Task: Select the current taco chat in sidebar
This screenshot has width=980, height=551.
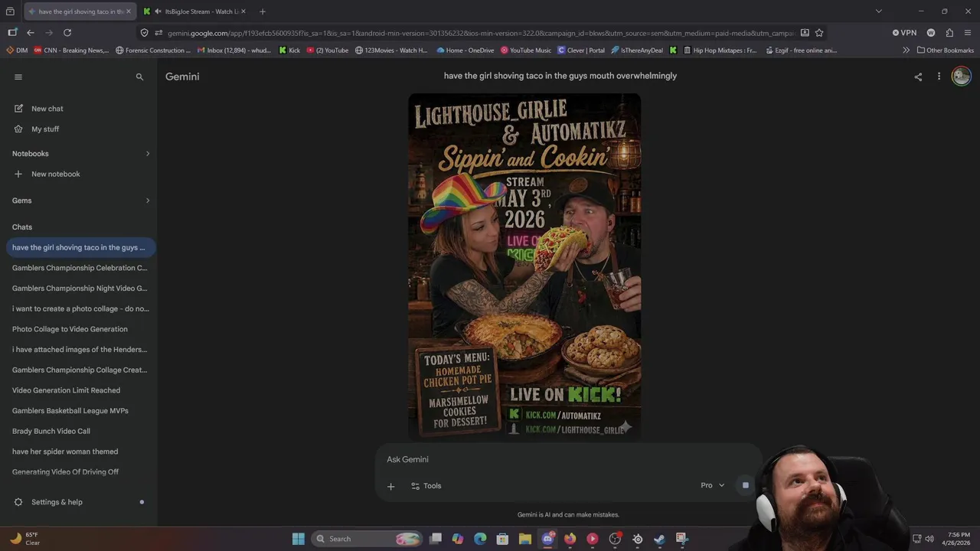Action: click(x=80, y=247)
